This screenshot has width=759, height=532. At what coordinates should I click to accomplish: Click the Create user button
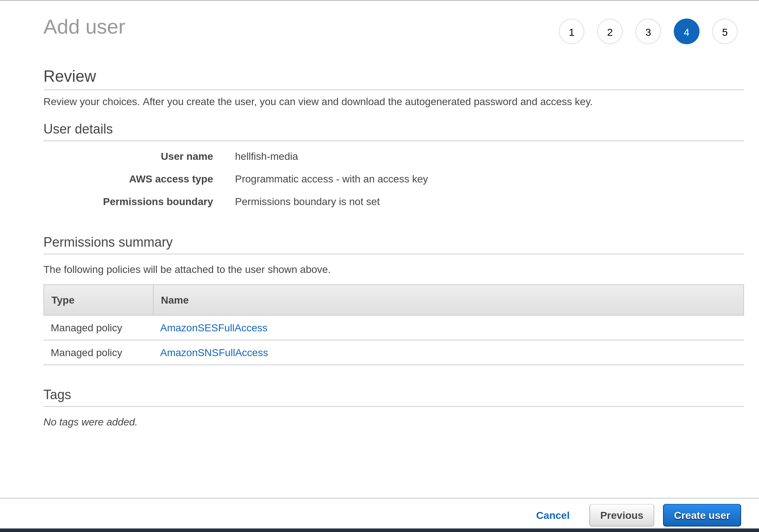pos(702,515)
